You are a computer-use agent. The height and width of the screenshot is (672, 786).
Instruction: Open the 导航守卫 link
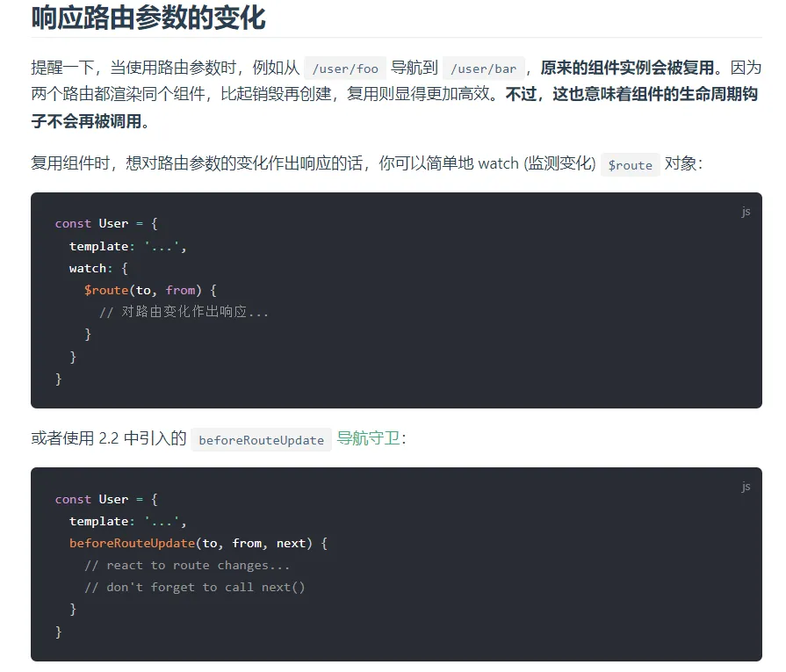368,438
